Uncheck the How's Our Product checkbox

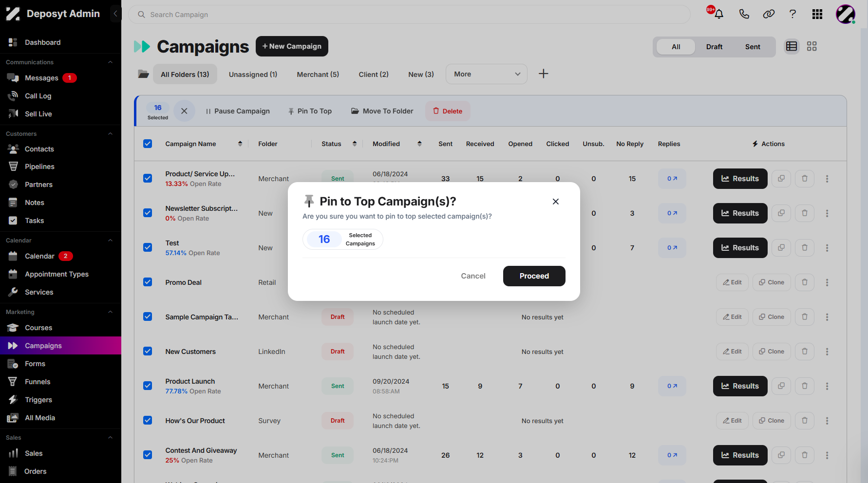pos(148,420)
